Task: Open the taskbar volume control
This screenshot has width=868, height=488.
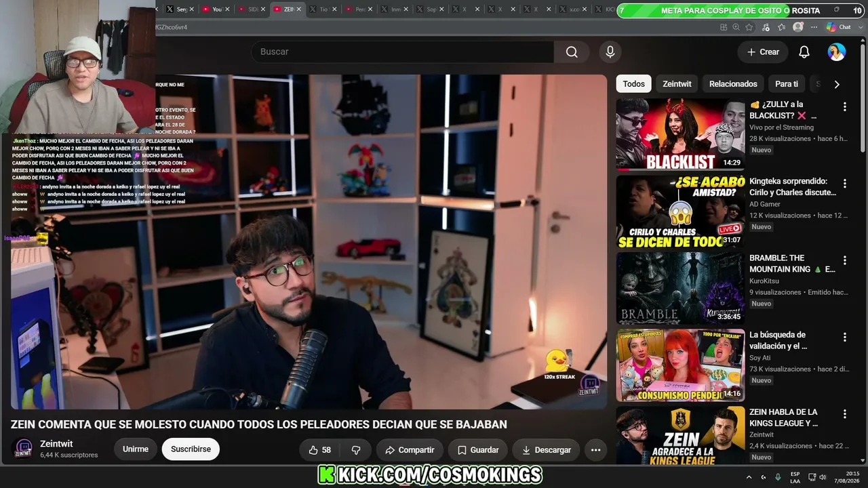Action: tap(824, 477)
